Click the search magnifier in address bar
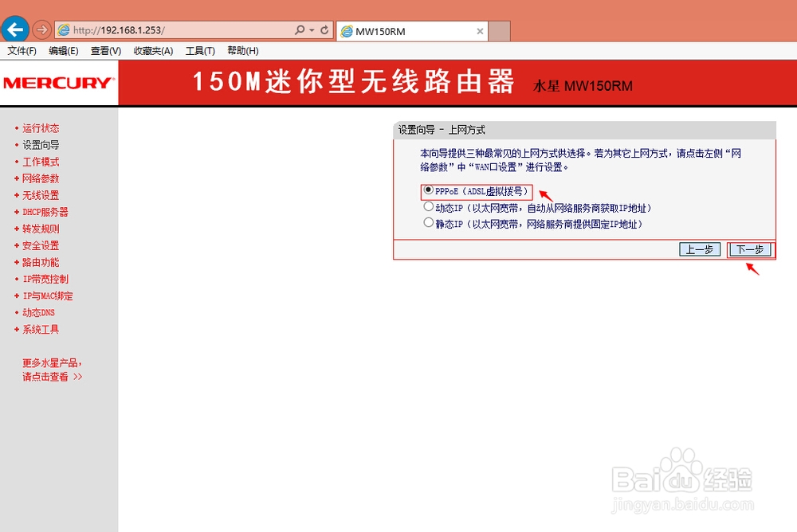 point(300,30)
